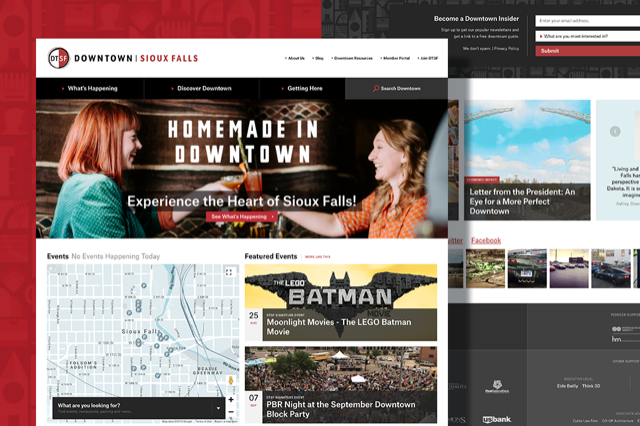Click the Think 3D sponsor text

pos(591,386)
